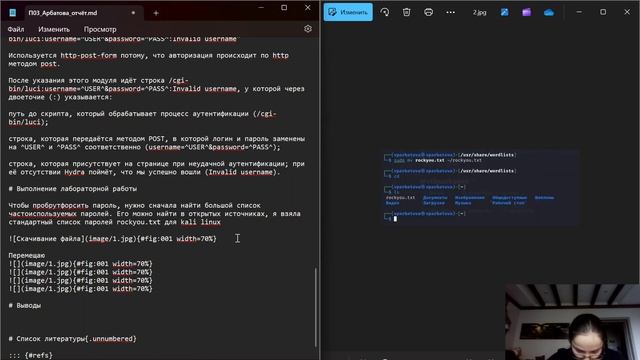
Task: Close the П03_Арбатова_отчёт.md tab via dot
Action: point(133,13)
